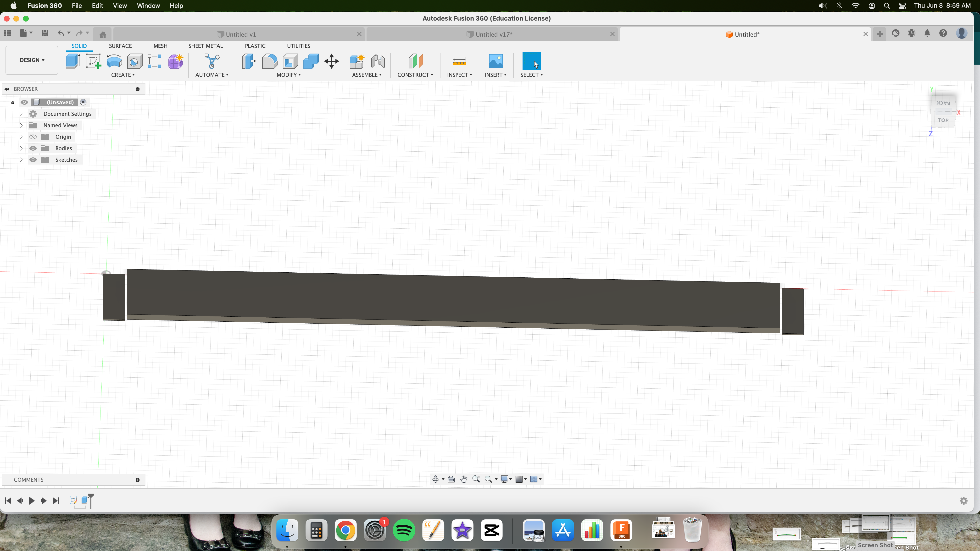Choose the Shell tool icon
Viewport: 980px width, 551px height.
tap(290, 61)
